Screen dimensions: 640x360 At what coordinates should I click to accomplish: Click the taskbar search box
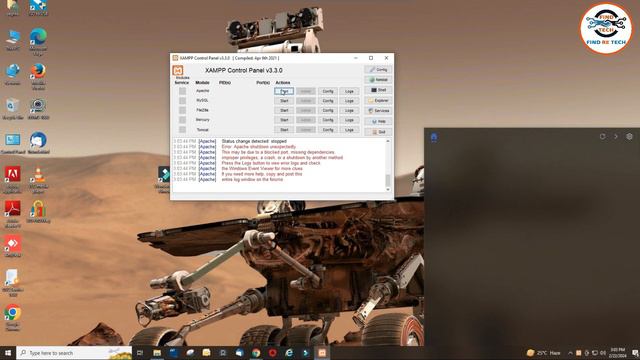tap(74, 353)
